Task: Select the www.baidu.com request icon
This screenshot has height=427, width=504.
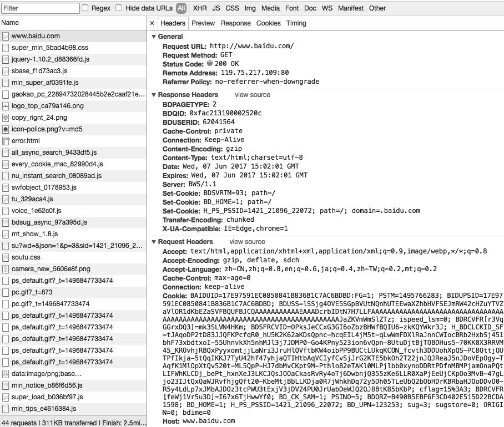Action: 6,37
